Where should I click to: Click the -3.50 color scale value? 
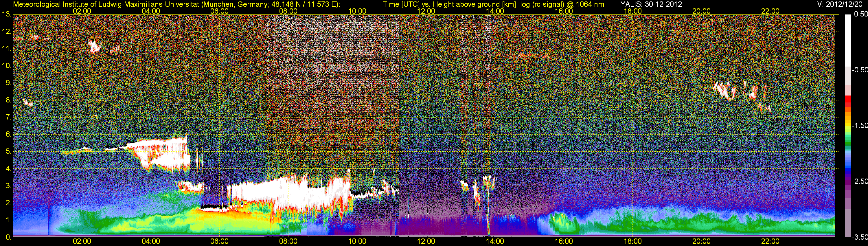860,237
